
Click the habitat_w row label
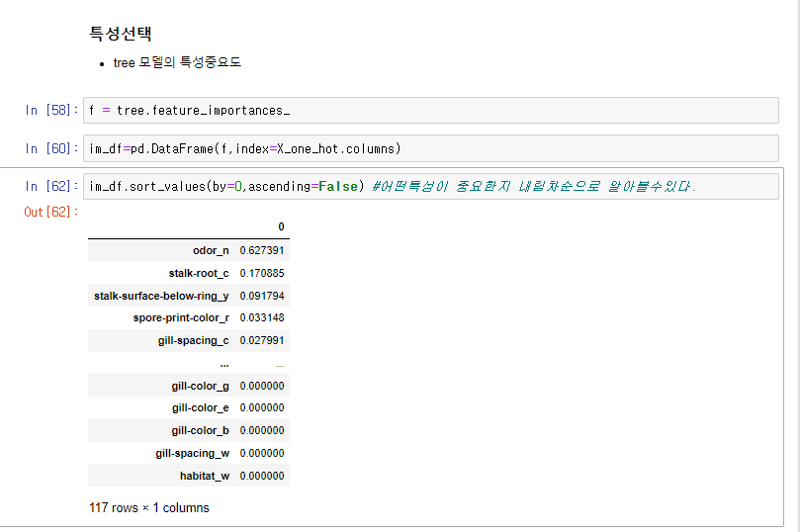[205, 476]
